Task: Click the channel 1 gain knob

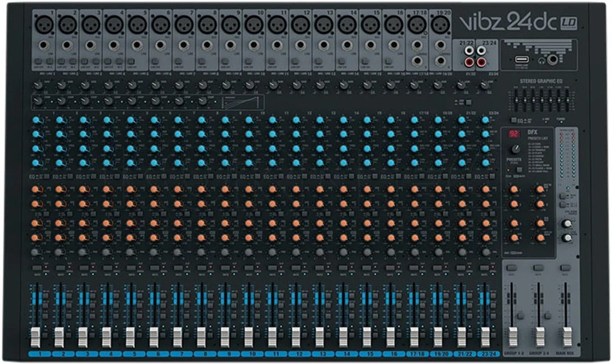Action: 38,85
